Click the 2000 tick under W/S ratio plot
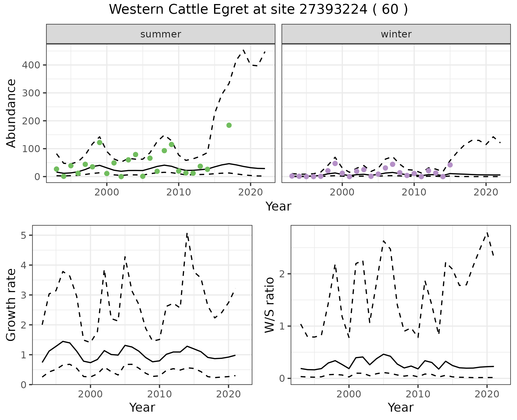The height and width of the screenshot is (420, 517). pyautogui.click(x=349, y=394)
